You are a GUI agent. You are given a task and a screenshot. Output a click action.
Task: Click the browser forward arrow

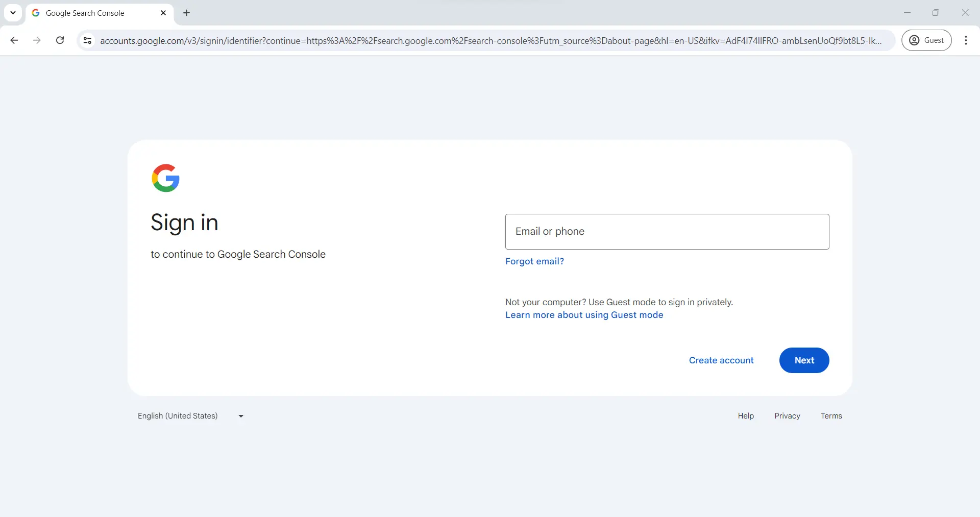(x=37, y=40)
